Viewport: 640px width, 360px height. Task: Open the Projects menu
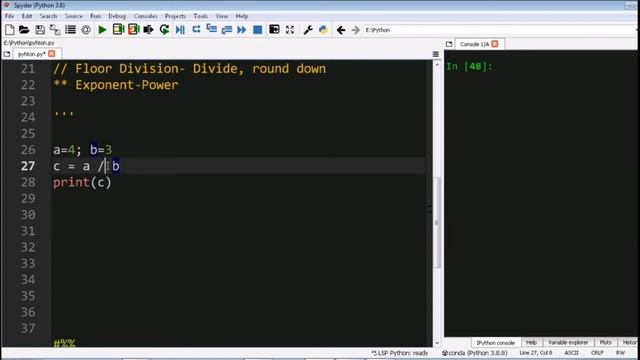coord(175,16)
